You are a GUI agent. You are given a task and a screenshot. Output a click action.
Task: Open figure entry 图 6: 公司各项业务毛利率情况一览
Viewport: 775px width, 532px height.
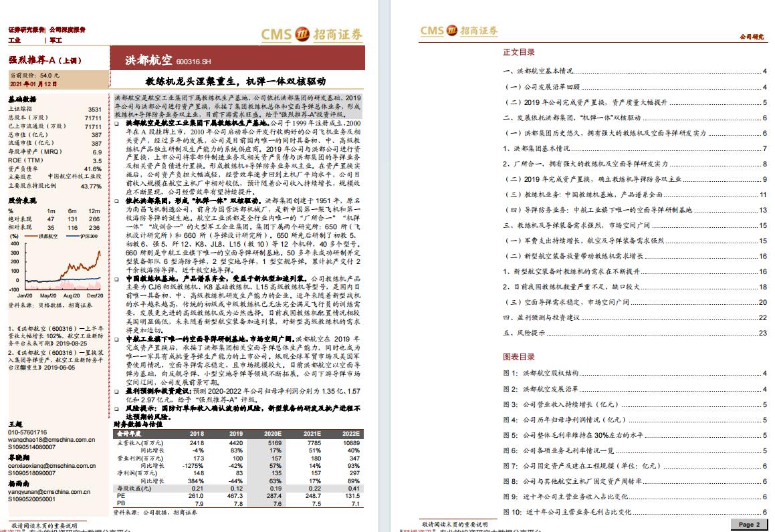[x=635, y=450]
